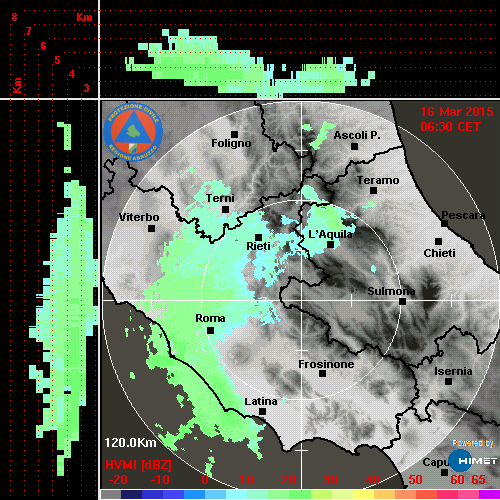
Task: Select the Pescara city marker square
Action: [x=444, y=223]
